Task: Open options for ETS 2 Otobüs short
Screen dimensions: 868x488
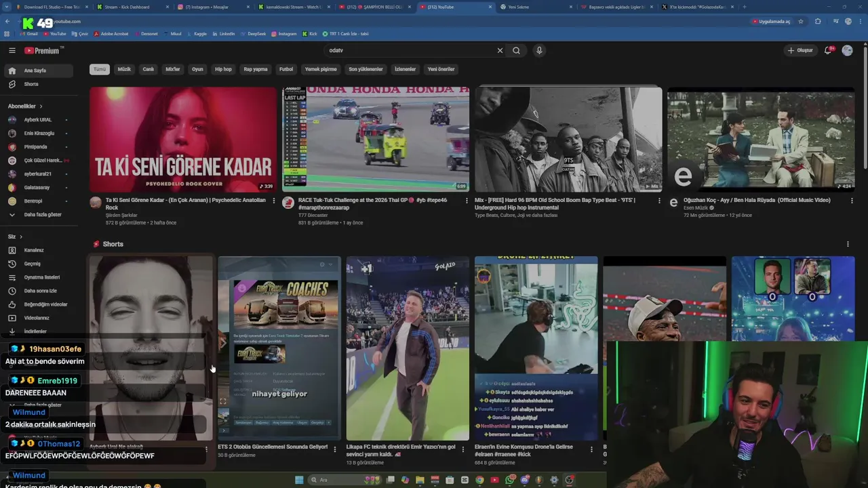Action: point(335,449)
